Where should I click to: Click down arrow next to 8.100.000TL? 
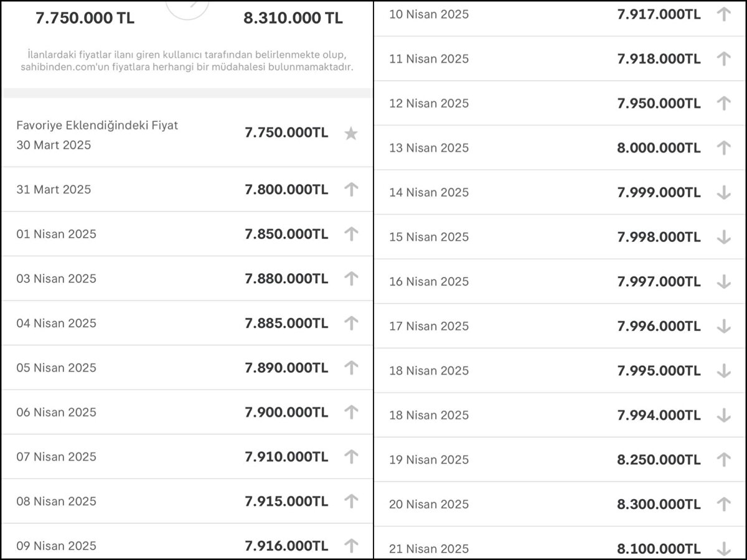[x=723, y=549]
